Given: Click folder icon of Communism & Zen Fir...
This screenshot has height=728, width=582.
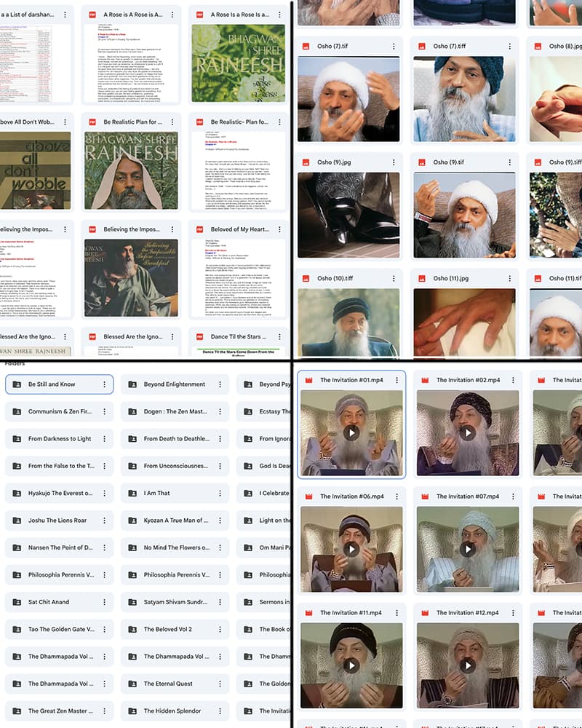Looking at the screenshot, I should pos(17,411).
